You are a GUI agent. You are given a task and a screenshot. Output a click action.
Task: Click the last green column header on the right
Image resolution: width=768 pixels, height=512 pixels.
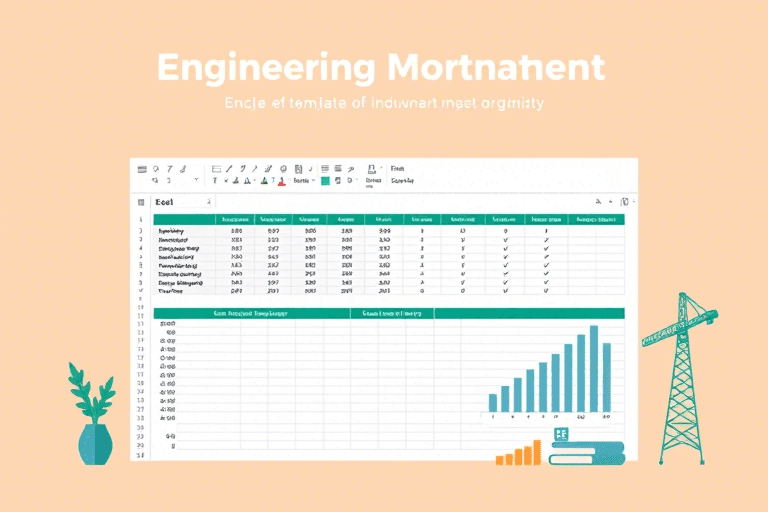(x=596, y=219)
